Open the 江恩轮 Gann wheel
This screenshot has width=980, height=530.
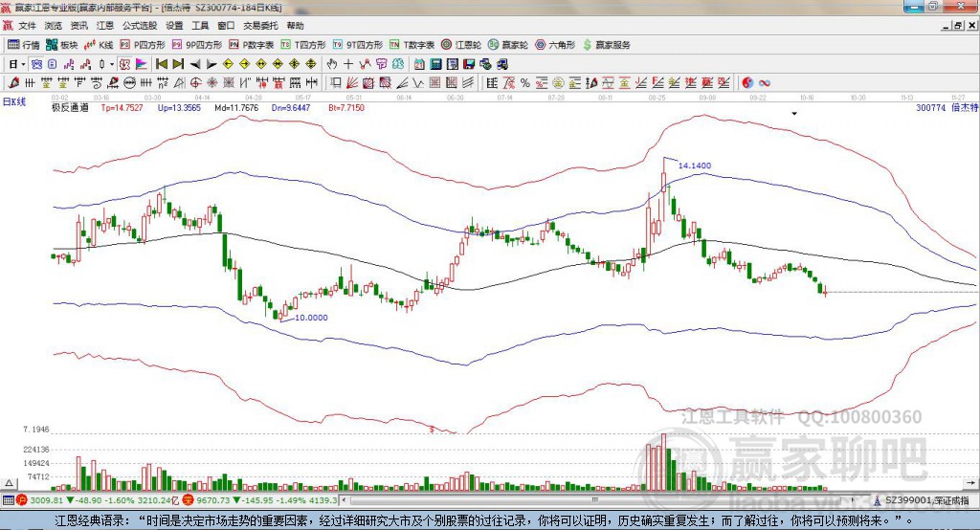pyautogui.click(x=461, y=45)
